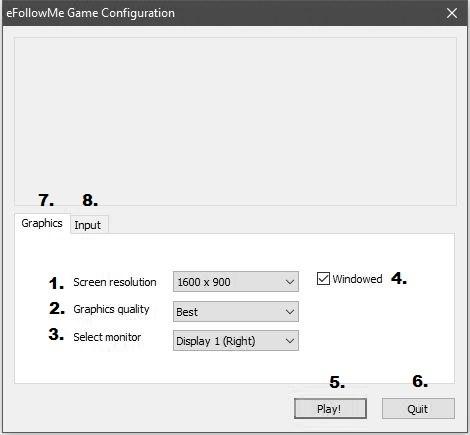This screenshot has height=435, width=470.
Task: Open the Select monitor dropdown showing Display 1 (Right)
Action: point(236,341)
